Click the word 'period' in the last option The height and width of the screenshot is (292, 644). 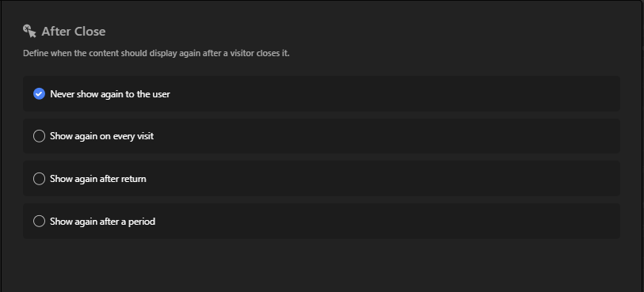[x=143, y=222]
